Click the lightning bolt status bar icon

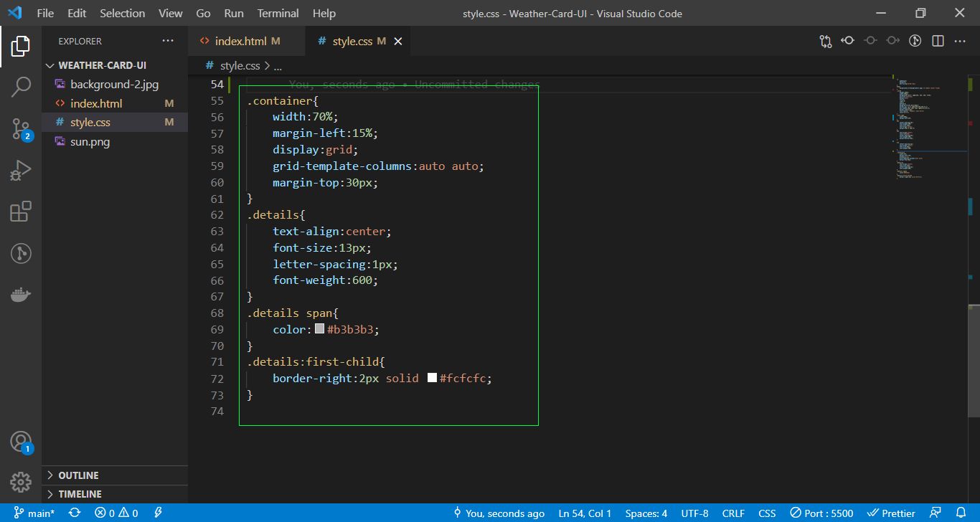coord(158,513)
